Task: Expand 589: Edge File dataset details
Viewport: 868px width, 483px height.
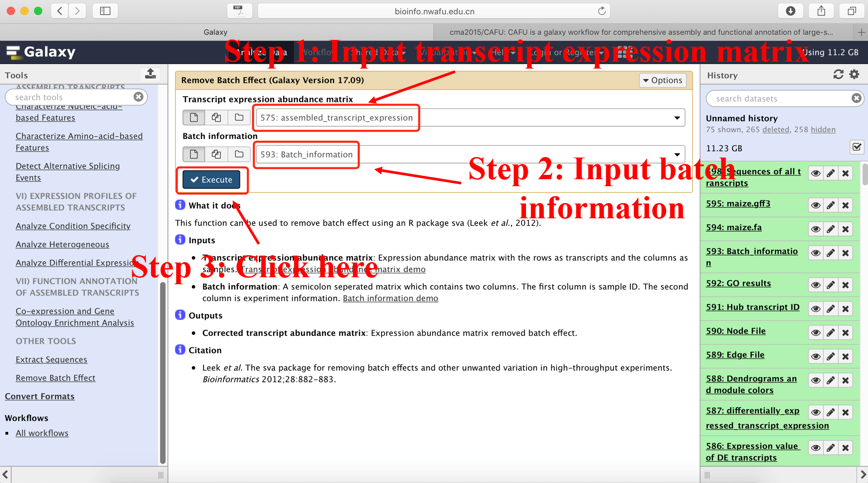Action: [735, 355]
